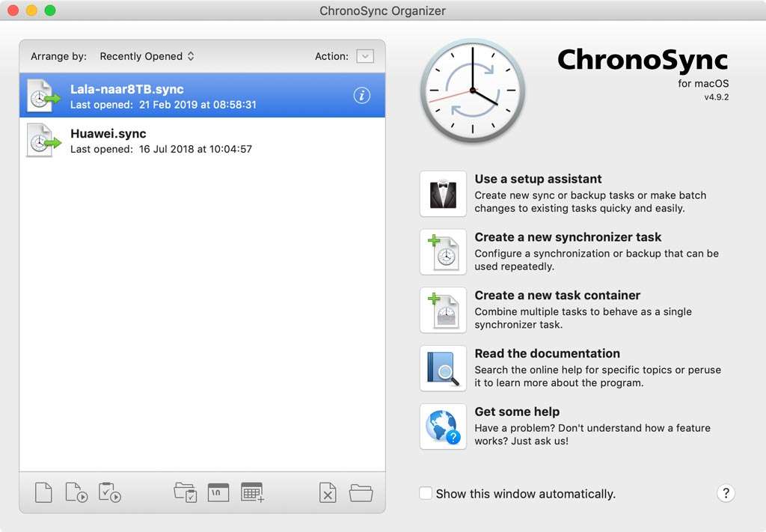Click the Search the online help description text
This screenshot has height=532, width=766.
click(x=598, y=376)
